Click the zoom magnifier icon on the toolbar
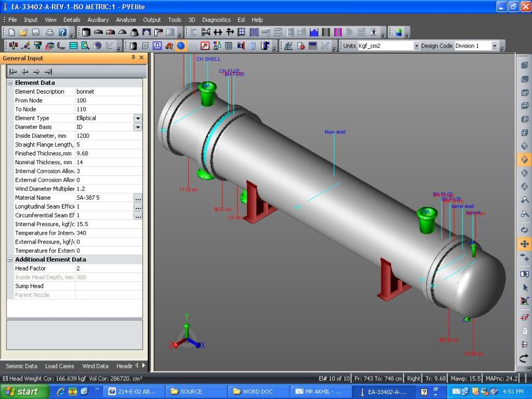Viewport: 532px width, 399px height. pyautogui.click(x=85, y=45)
